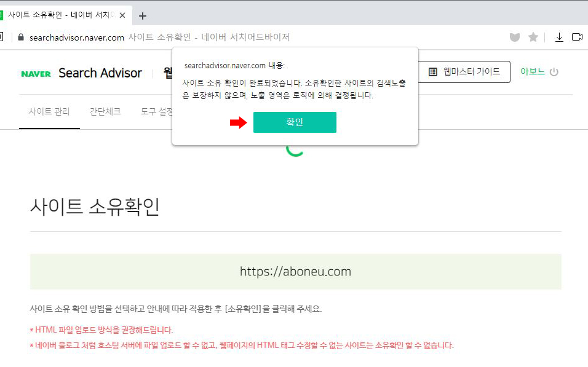Click the red 네이버 블로그 처럼 호스팅 note
The width and height of the screenshot is (588, 367).
242,345
